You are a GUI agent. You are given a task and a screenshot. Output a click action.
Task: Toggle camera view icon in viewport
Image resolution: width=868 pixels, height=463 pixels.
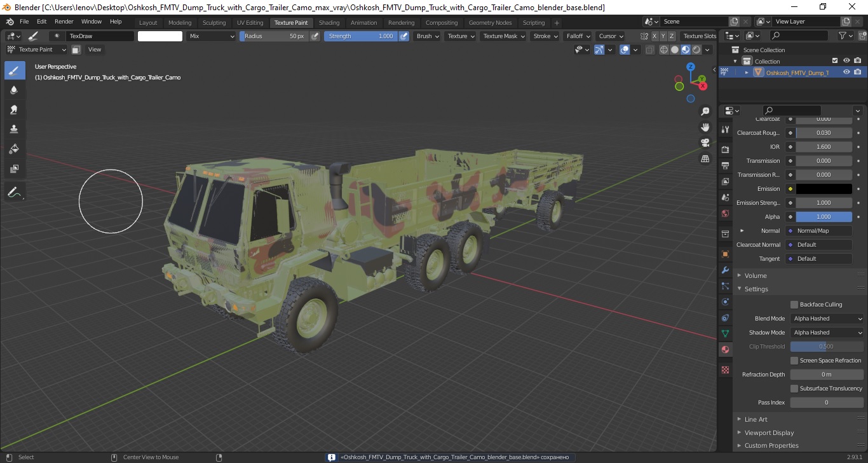[705, 142]
